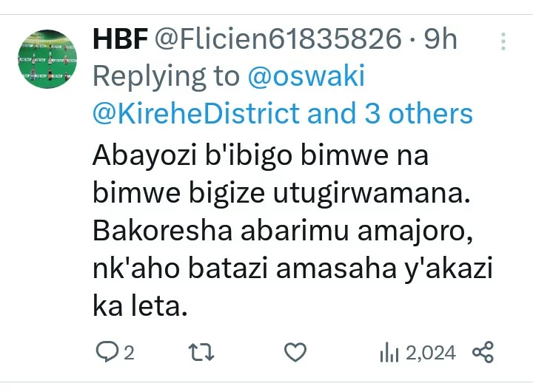This screenshot has width=533, height=392.
Task: Share the tweet using the share icon
Action: [483, 352]
